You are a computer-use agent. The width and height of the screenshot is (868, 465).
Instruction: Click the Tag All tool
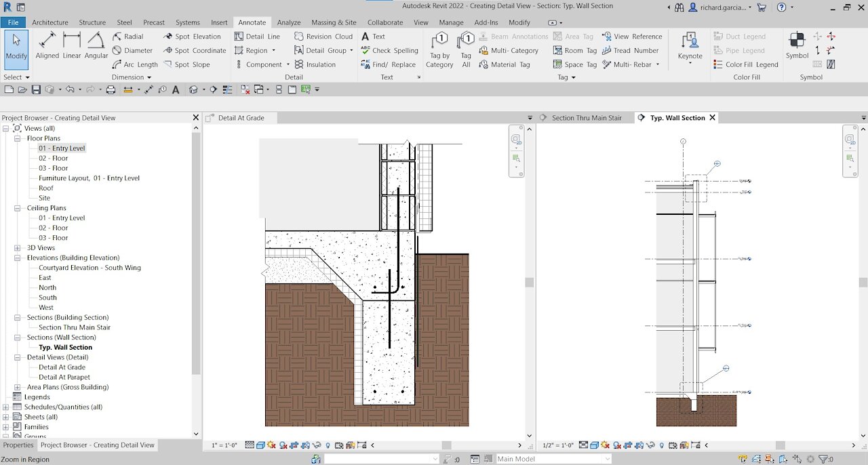coord(466,49)
